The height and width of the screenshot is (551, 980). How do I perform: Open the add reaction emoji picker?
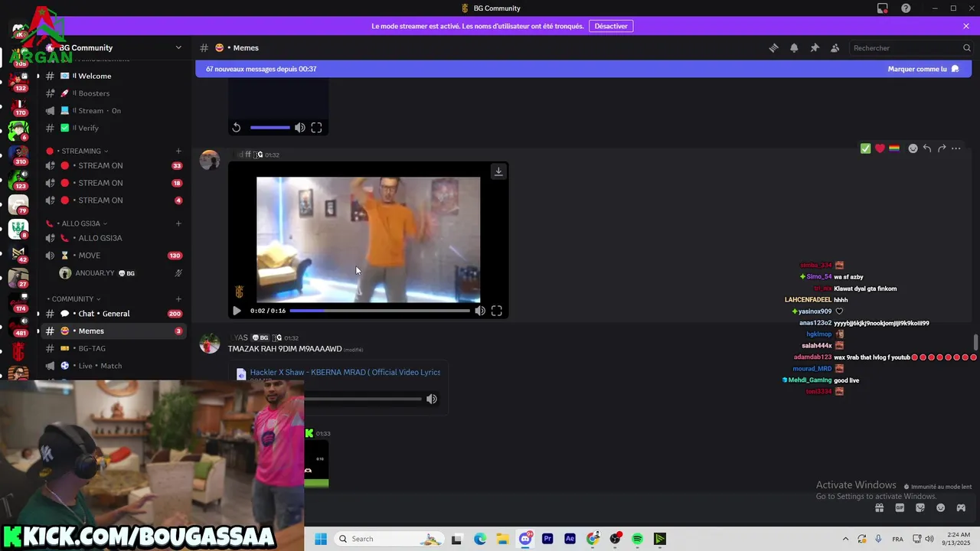pos(913,148)
